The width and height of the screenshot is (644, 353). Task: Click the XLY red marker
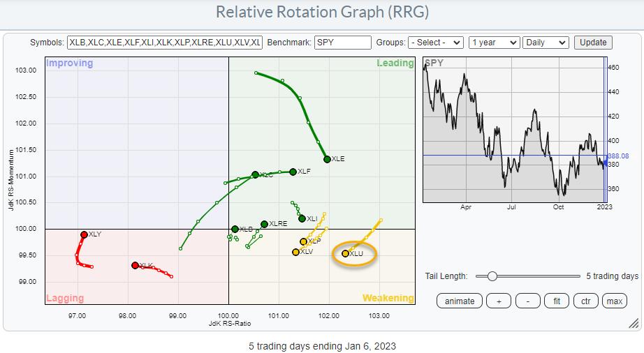[84, 234]
